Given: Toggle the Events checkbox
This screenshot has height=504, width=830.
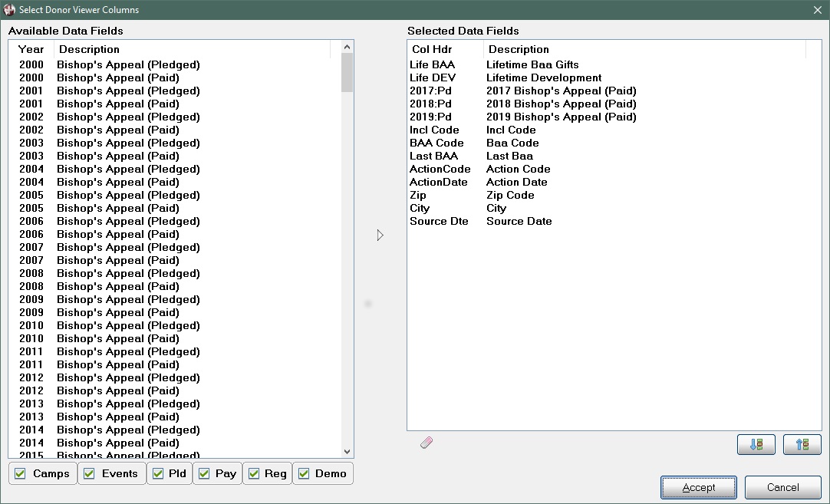Looking at the screenshot, I should [x=89, y=473].
